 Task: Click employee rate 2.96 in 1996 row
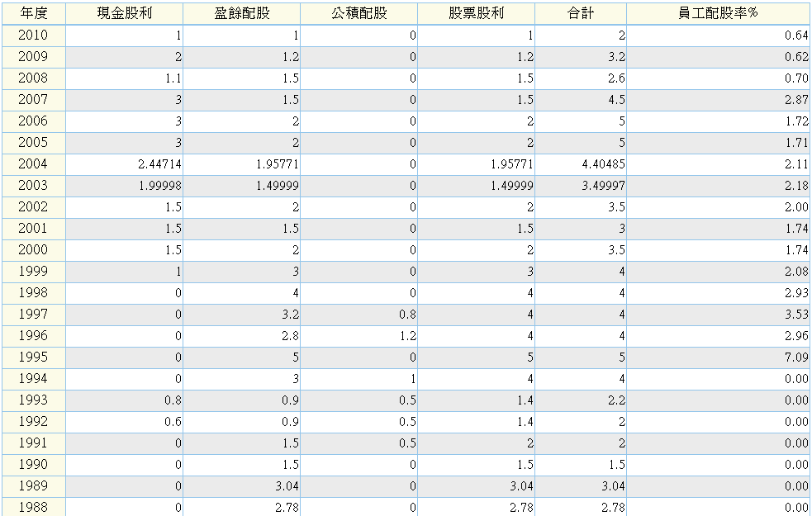(796, 336)
